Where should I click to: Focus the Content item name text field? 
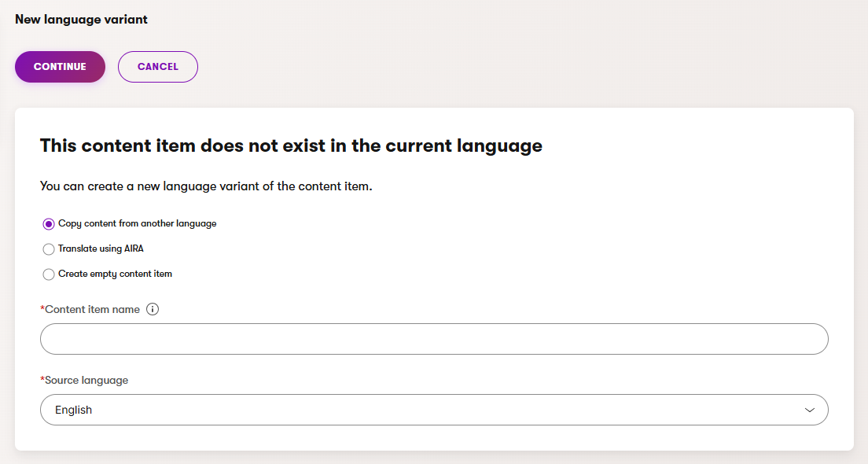[x=434, y=339]
